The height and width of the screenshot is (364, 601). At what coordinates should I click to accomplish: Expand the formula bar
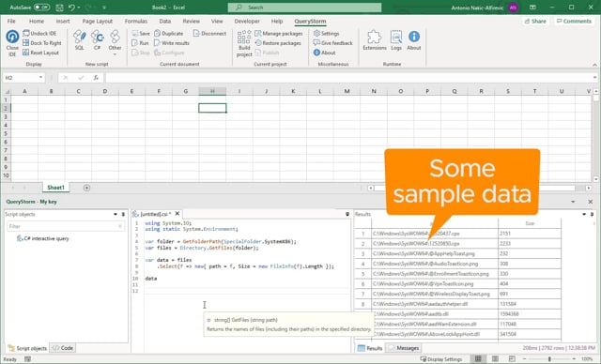point(594,77)
